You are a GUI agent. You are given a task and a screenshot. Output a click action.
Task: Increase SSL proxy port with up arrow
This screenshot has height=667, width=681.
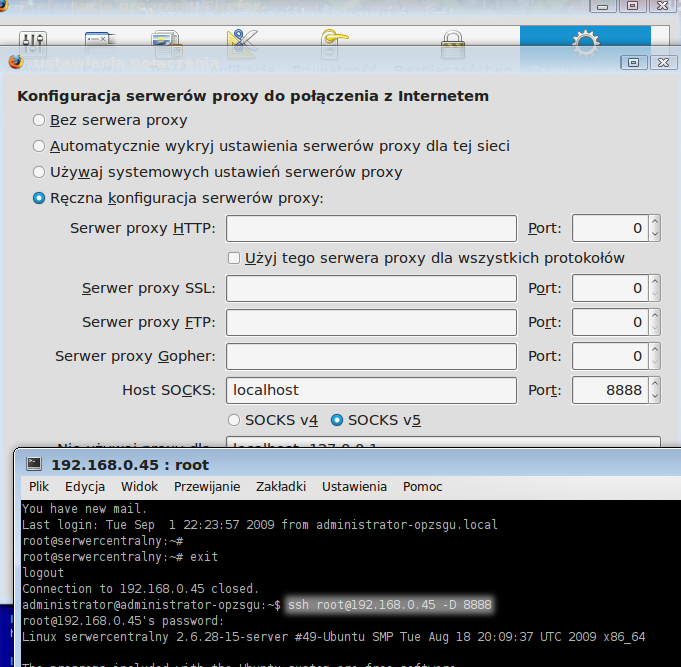tap(655, 281)
